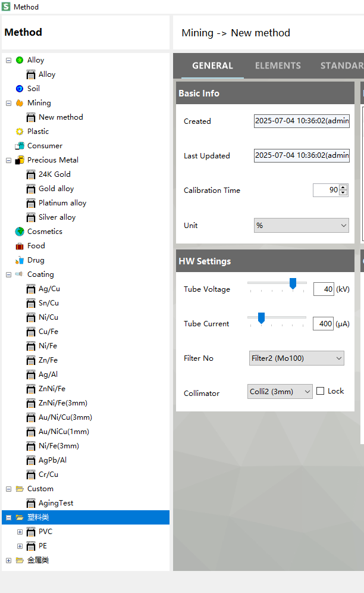Expand the PVC folder node

[20, 532]
